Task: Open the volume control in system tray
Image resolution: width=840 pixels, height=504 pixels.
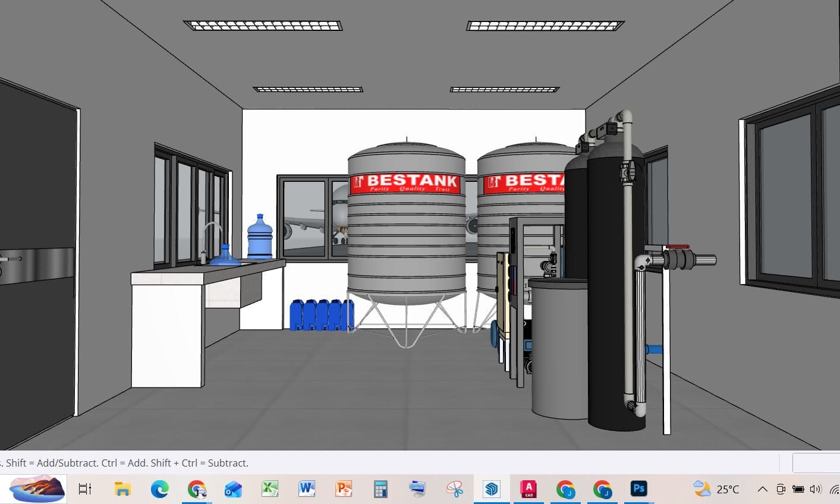Action: coord(816,489)
